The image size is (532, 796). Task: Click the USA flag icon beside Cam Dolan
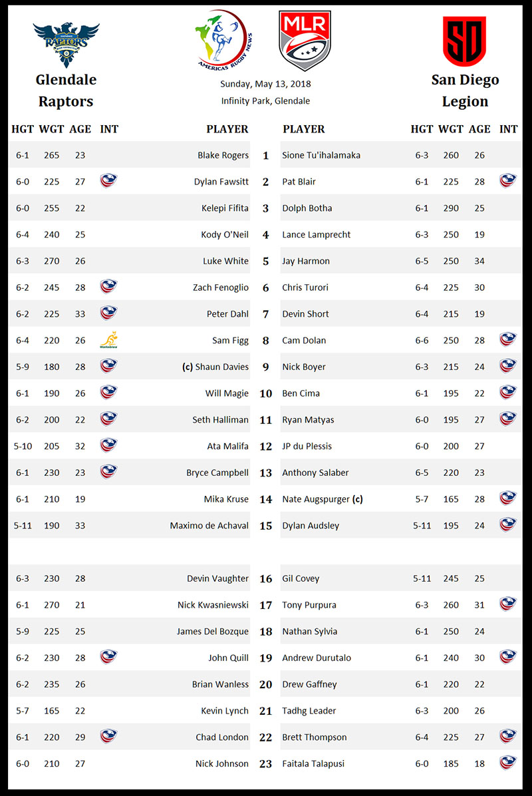[x=508, y=340]
